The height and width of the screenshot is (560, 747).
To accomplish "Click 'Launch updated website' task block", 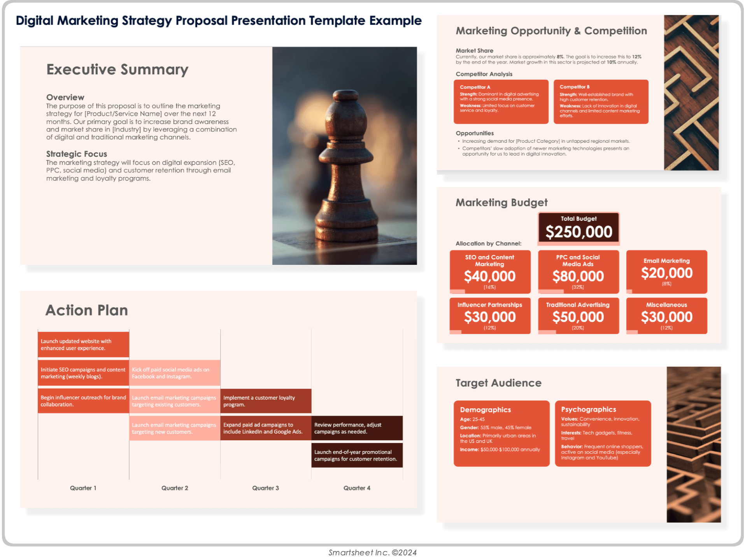I will pyautogui.click(x=83, y=345).
